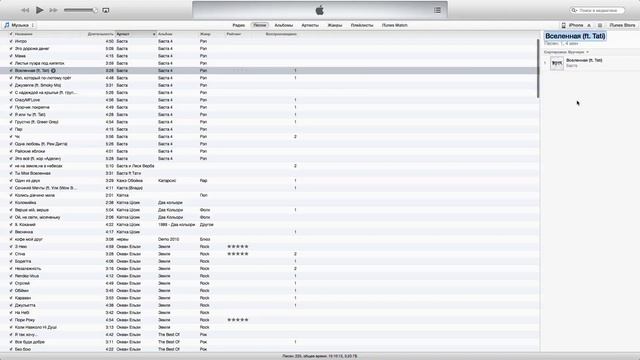The image size is (640, 360).
Task: Toggle the checkbox for Вселенная (ft. Tati)
Action: click(x=11, y=71)
